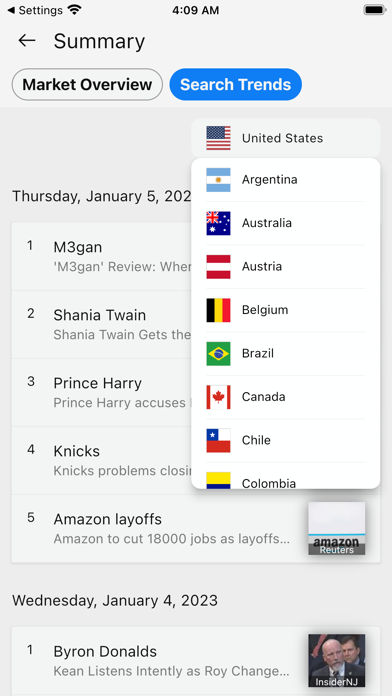This screenshot has height=696, width=392.
Task: Click the Canada flag icon
Action: (218, 397)
